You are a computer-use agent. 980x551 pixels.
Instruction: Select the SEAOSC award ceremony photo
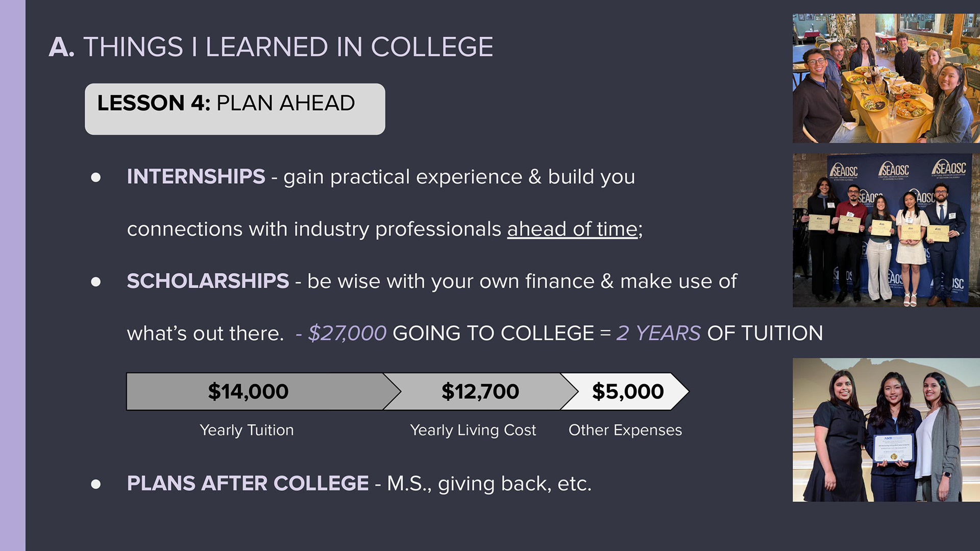tap(886, 230)
